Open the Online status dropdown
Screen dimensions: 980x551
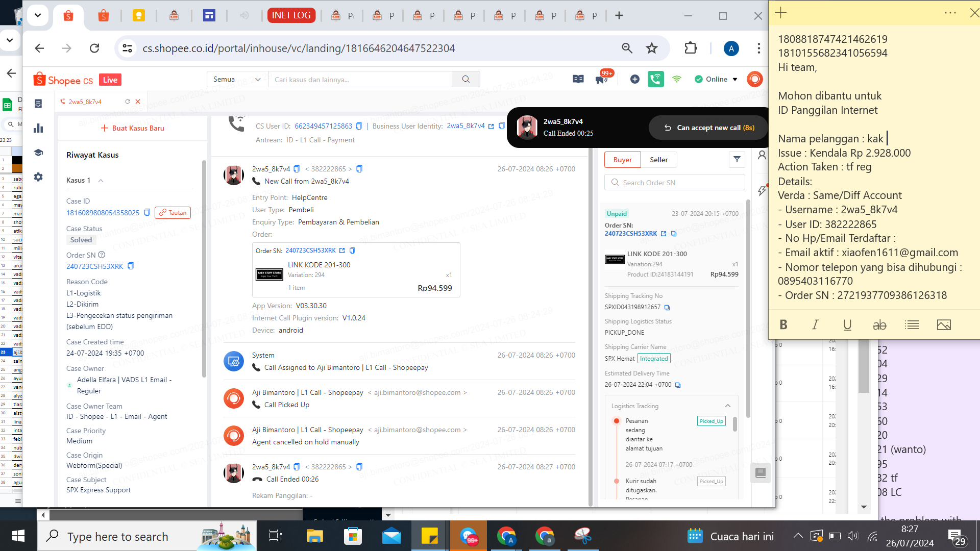point(716,79)
